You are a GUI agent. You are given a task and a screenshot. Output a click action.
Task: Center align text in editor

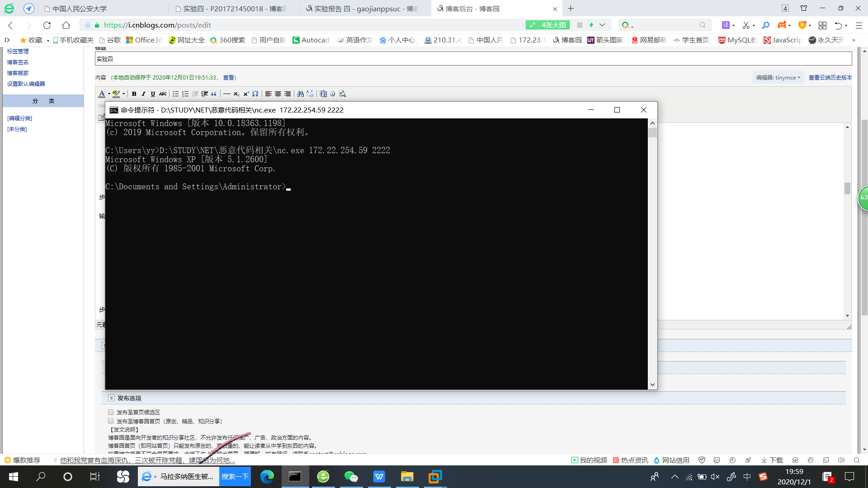278,94
